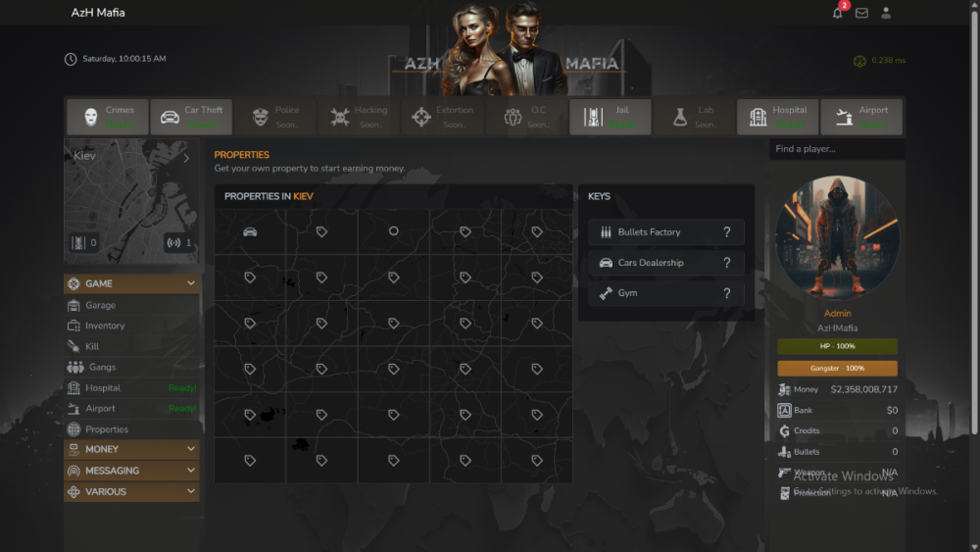Click the Gym help question mark

pyautogui.click(x=726, y=293)
